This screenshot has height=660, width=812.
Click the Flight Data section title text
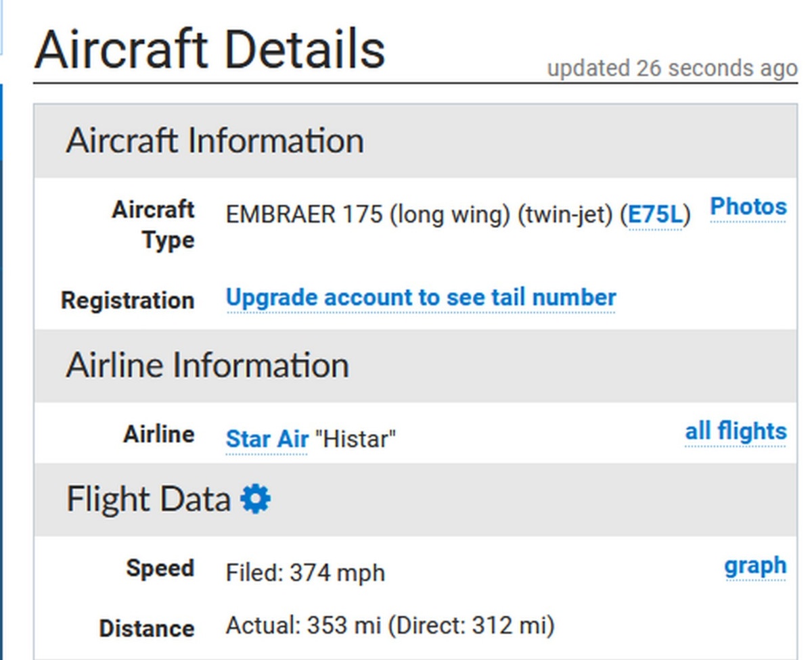(x=149, y=500)
